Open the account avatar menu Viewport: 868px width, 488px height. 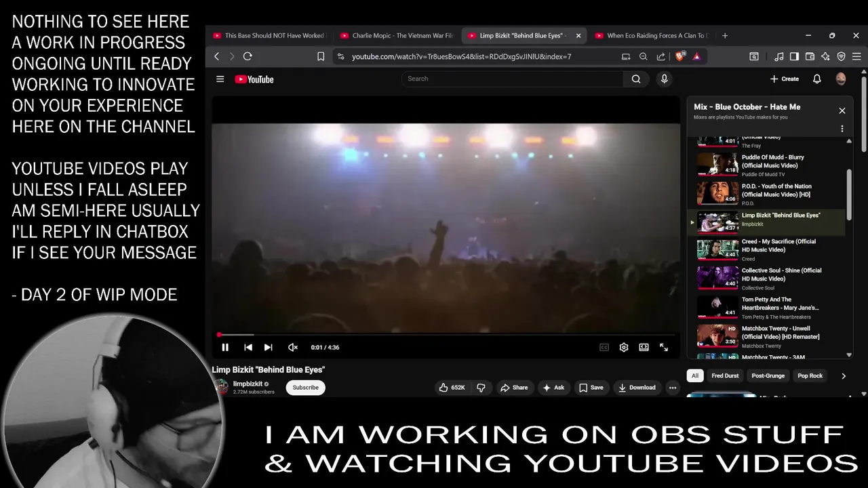841,79
